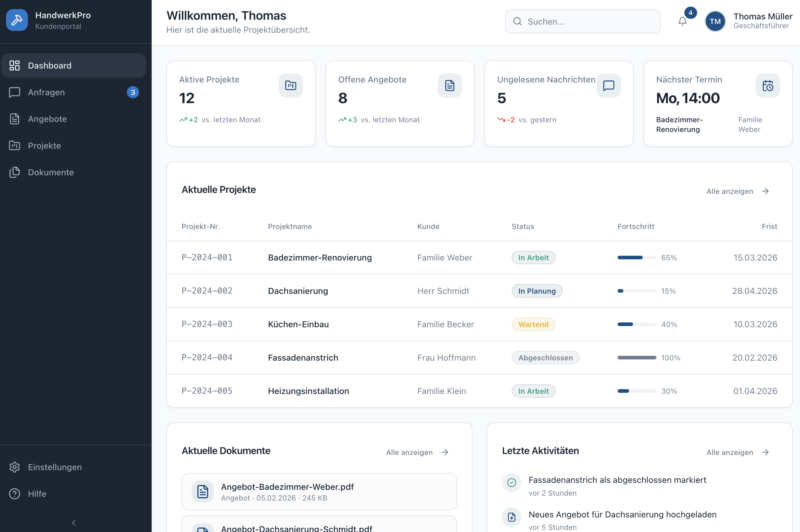Open Dokumente sidebar item
The height and width of the screenshot is (532, 800).
51,172
